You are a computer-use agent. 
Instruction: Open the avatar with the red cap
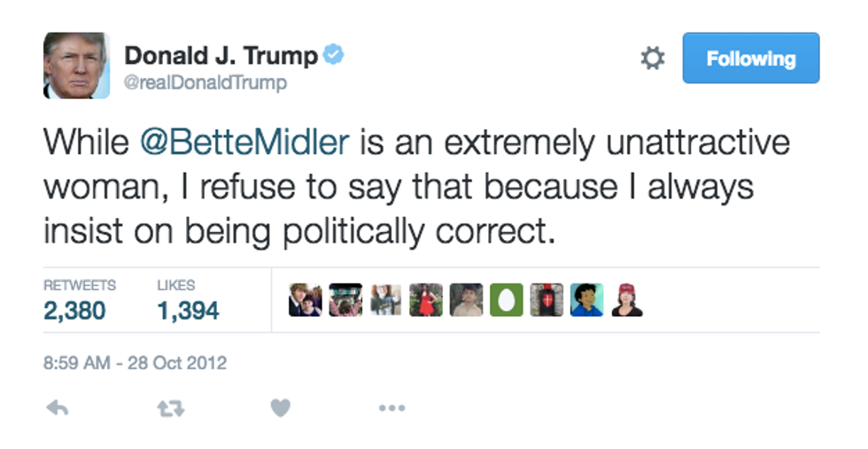(627, 300)
